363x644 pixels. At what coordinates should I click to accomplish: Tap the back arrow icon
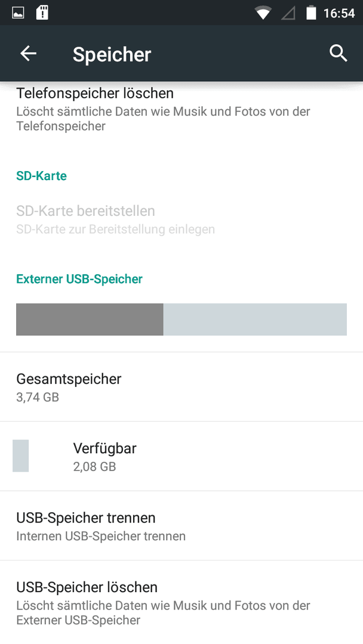29,54
